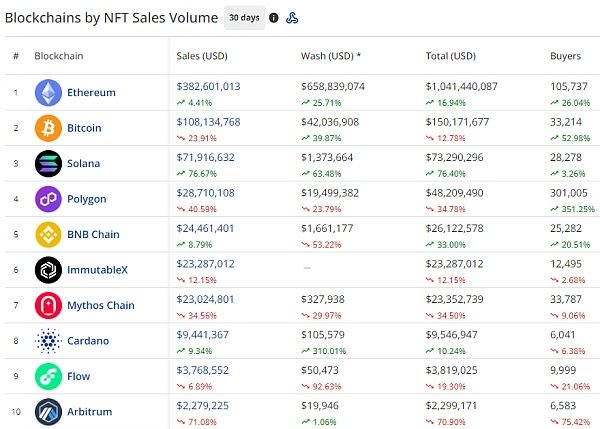Click the Polygon logo icon

coord(48,199)
